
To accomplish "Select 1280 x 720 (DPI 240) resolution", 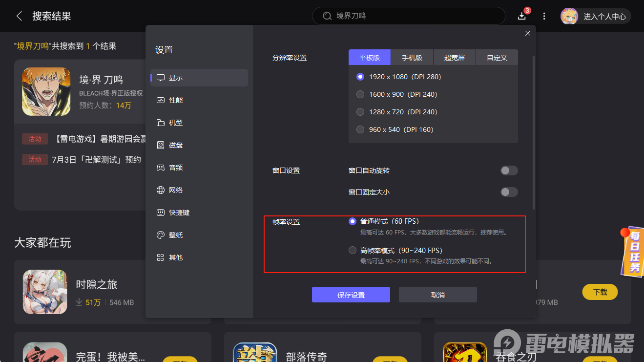I will (x=360, y=112).
